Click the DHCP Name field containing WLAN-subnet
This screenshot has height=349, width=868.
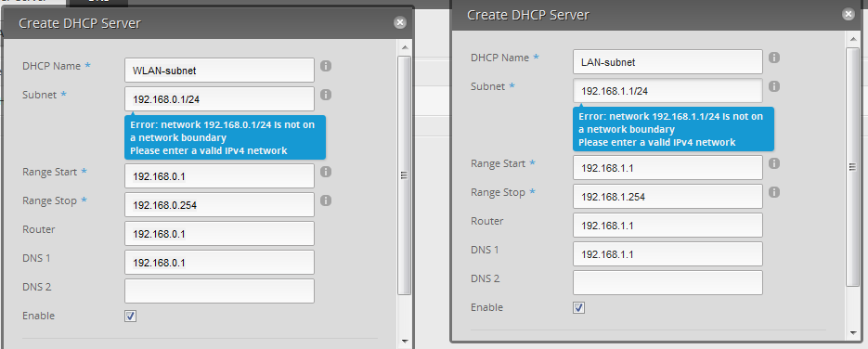220,71
